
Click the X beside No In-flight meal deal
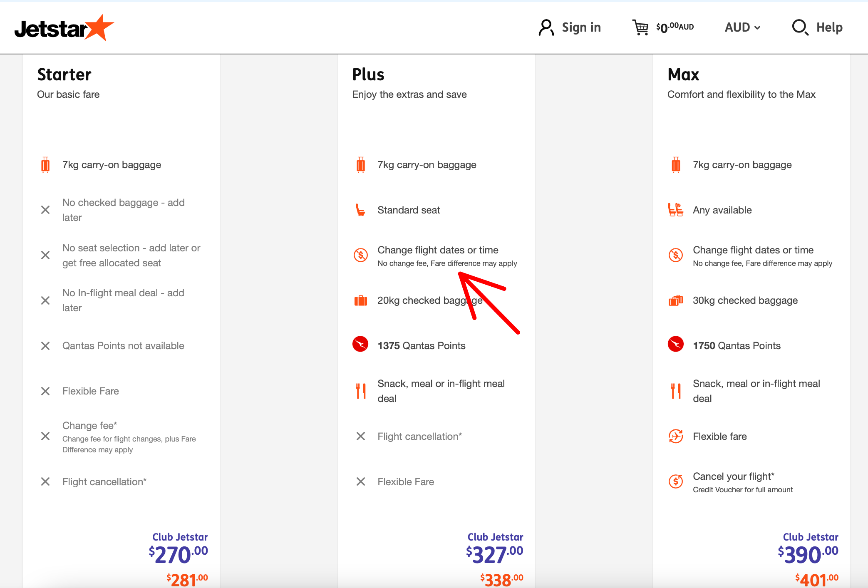click(x=45, y=300)
